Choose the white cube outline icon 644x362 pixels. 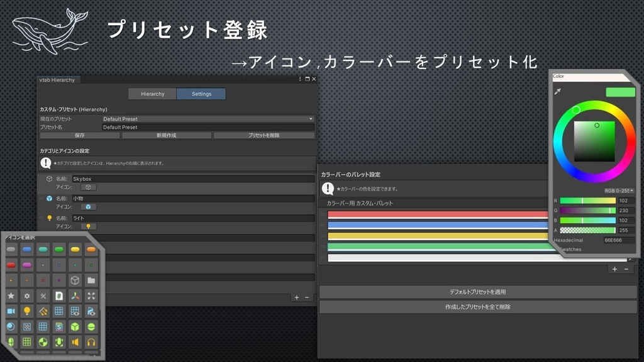coord(75,280)
